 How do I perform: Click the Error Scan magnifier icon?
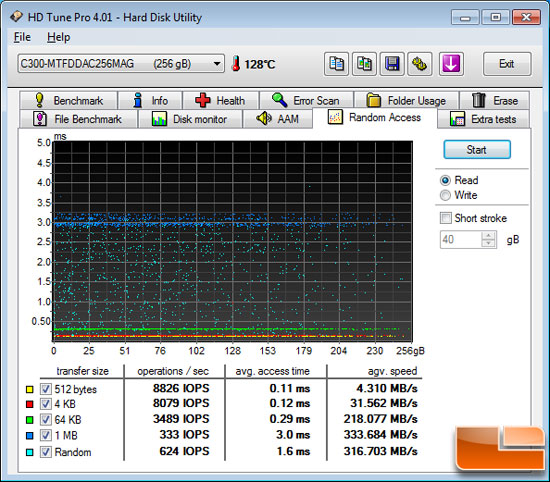pos(280,100)
